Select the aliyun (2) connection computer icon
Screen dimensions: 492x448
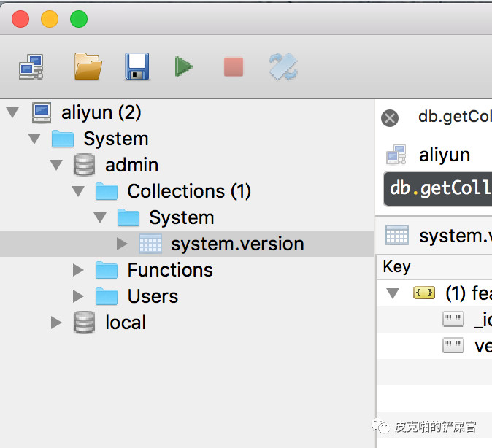click(x=42, y=112)
